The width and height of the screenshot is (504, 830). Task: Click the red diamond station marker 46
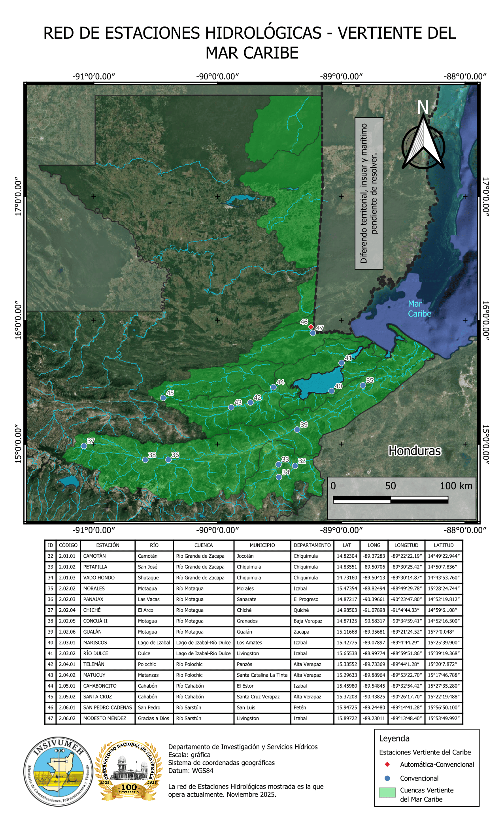pyautogui.click(x=311, y=327)
